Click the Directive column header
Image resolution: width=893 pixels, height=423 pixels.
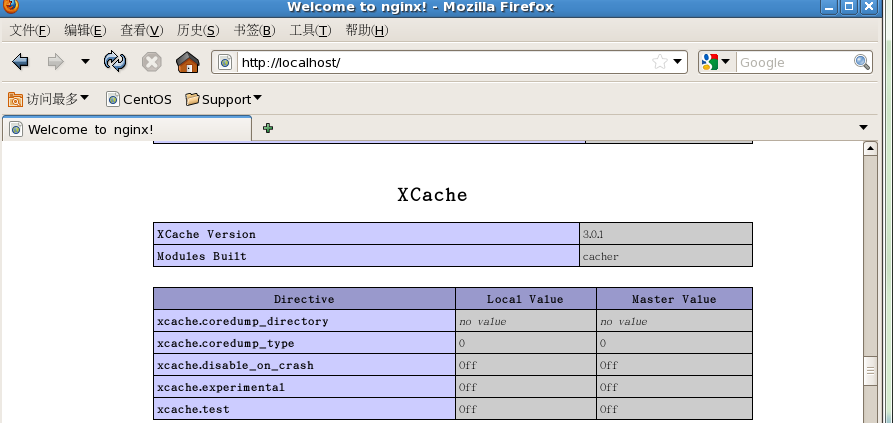(x=304, y=299)
